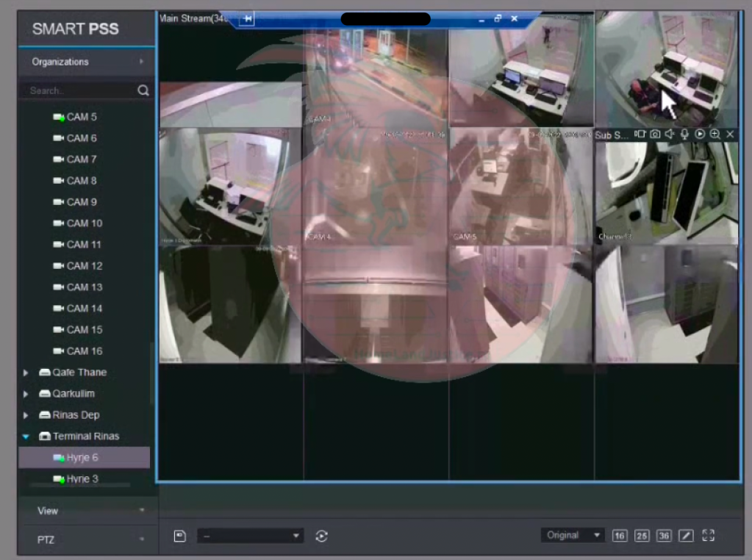752x560 pixels.
Task: Activate digital zoom on the Sub Stream feed
Action: (715, 134)
